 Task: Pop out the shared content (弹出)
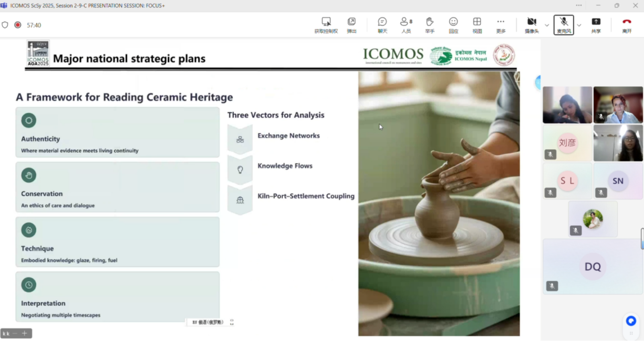click(x=352, y=25)
